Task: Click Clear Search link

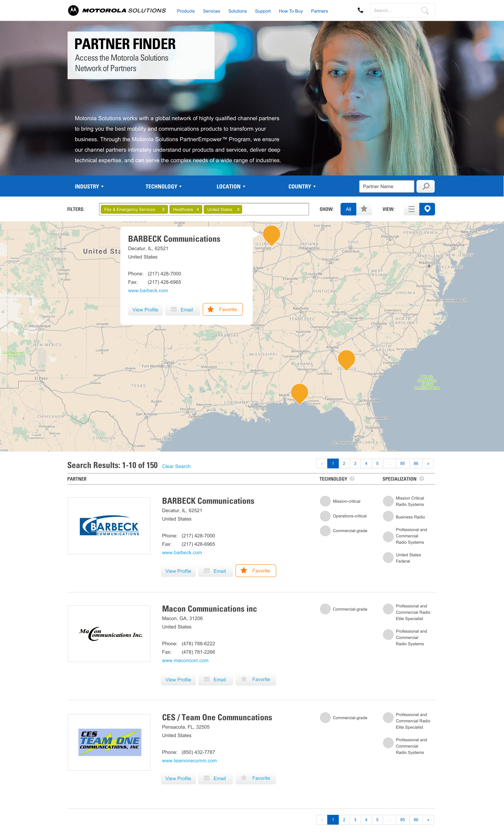Action: point(176,466)
